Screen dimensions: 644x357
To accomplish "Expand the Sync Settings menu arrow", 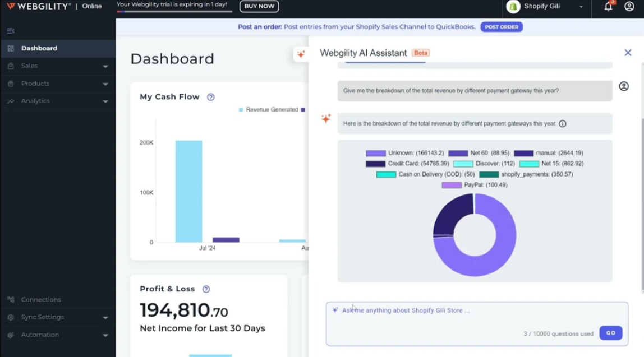I will 105,318.
